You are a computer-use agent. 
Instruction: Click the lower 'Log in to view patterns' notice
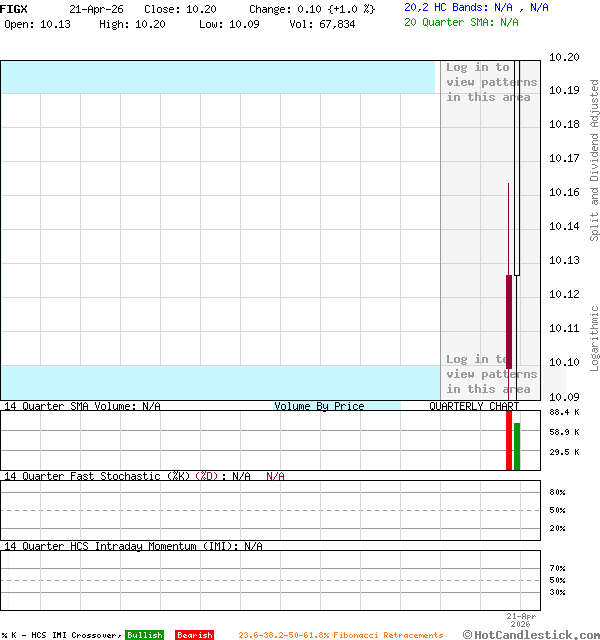coord(491,374)
